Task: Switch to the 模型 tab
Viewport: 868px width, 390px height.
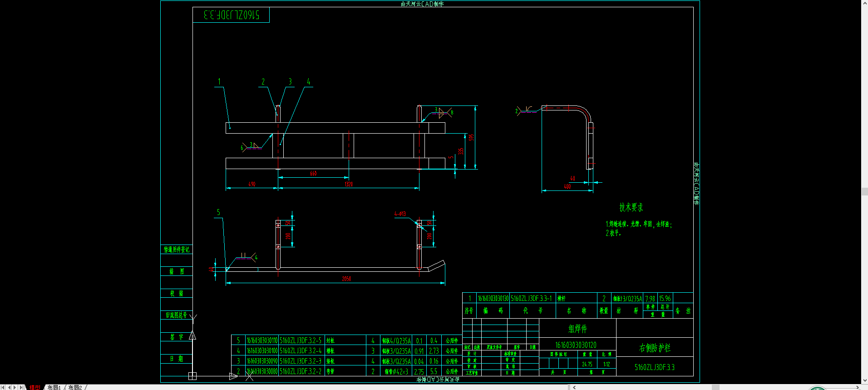Action: click(35, 387)
